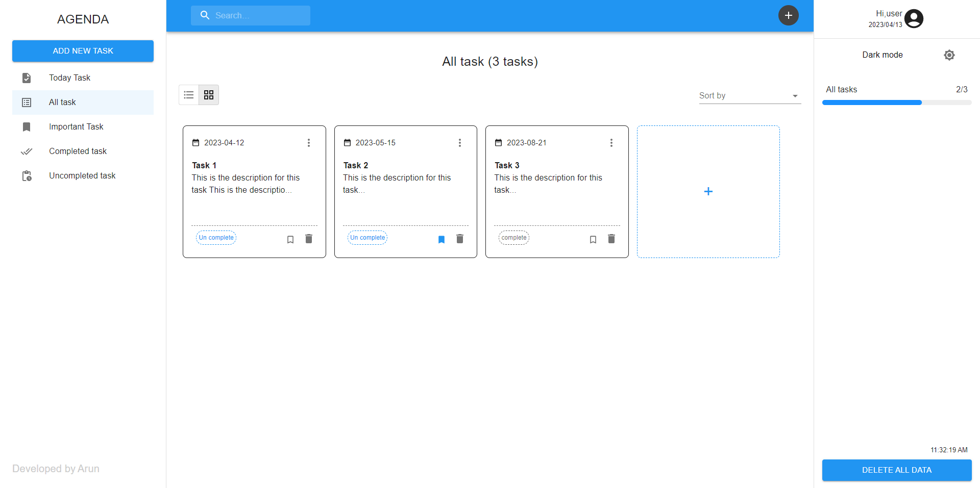Open the three-dot menu on Task 2
The height and width of the screenshot is (488, 980).
click(460, 143)
